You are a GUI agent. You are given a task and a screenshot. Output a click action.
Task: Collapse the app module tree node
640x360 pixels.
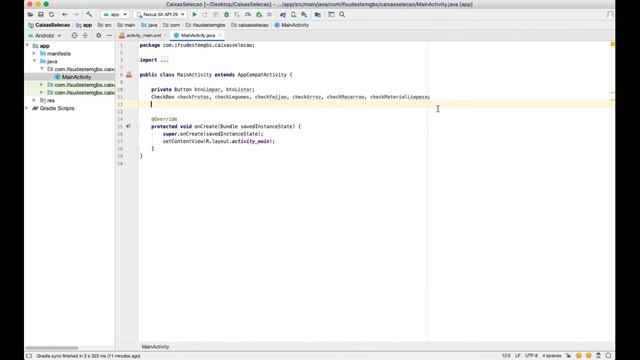[x=27, y=45]
